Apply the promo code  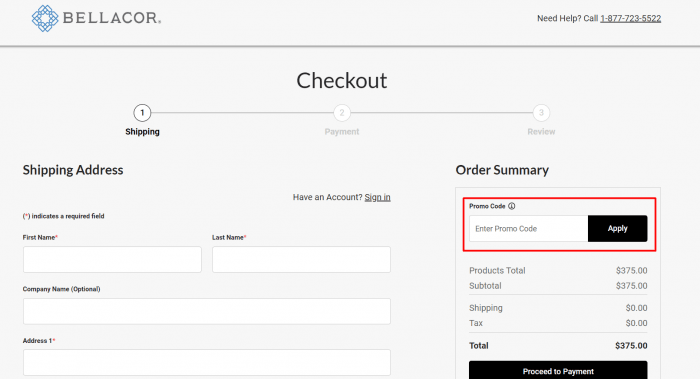[x=617, y=229]
